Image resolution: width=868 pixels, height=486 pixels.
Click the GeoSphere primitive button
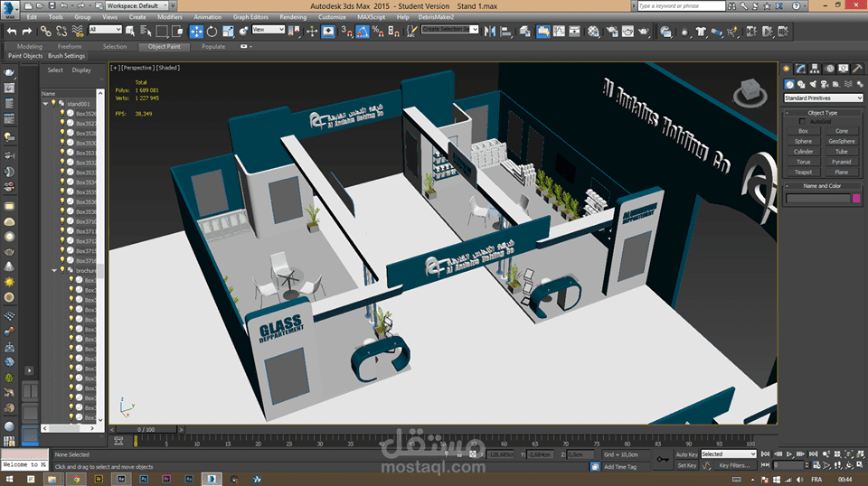[x=842, y=141]
